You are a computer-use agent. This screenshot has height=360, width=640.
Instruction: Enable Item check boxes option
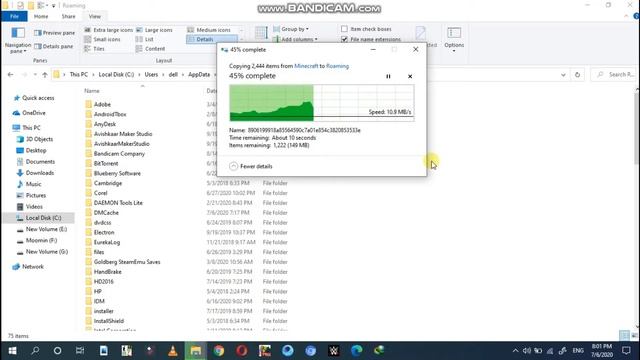pyautogui.click(x=344, y=29)
